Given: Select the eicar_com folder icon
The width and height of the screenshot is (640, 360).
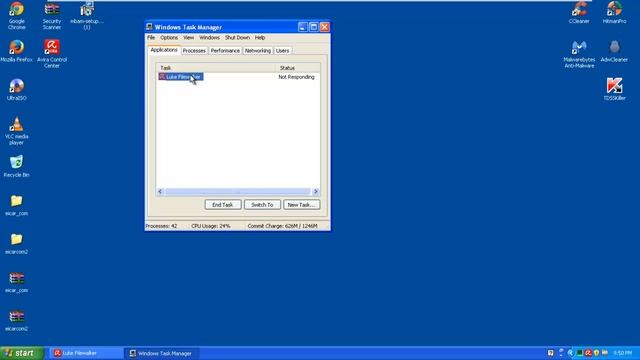Looking at the screenshot, I should [16, 205].
